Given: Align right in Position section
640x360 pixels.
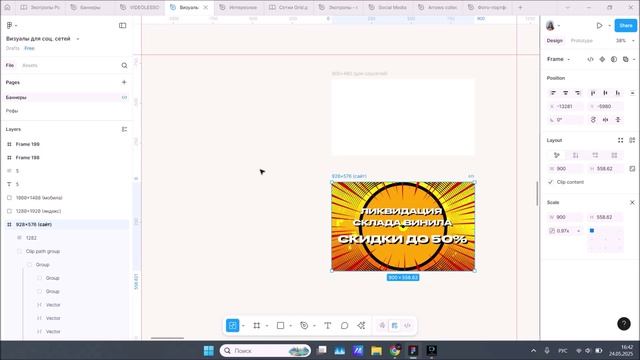Looking at the screenshot, I should 578,93.
